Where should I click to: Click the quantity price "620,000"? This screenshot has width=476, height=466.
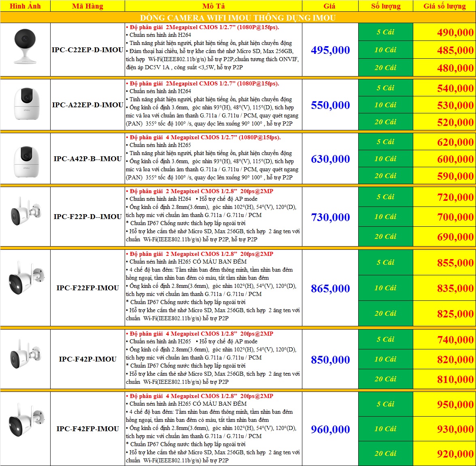455,142
